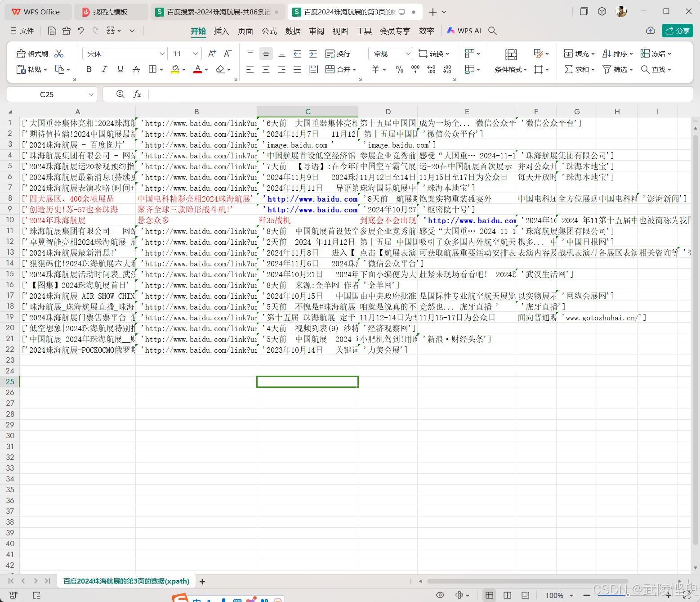Align text right horizontally
Viewport: 700px width, 602px height.
281,69
